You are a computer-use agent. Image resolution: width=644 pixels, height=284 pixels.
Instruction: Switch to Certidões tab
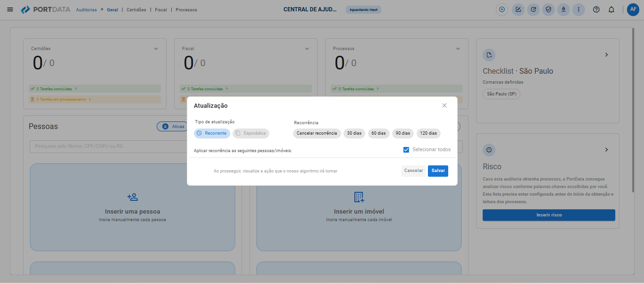136,9
